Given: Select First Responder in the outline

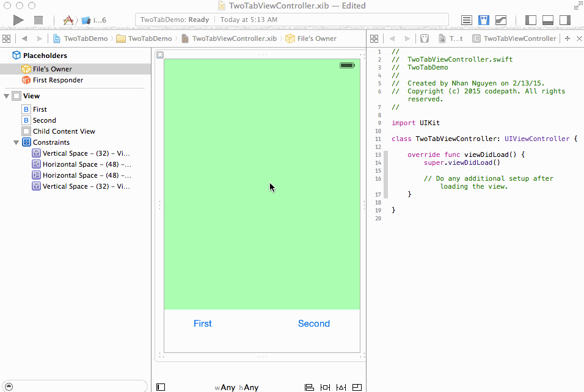Looking at the screenshot, I should pyautogui.click(x=57, y=80).
